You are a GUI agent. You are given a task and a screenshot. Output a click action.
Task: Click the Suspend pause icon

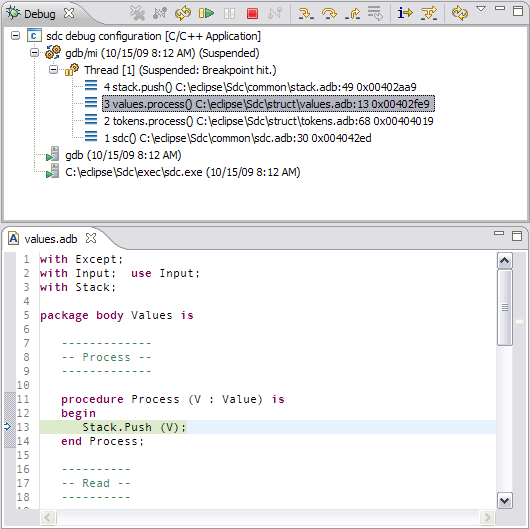pyautogui.click(x=229, y=14)
